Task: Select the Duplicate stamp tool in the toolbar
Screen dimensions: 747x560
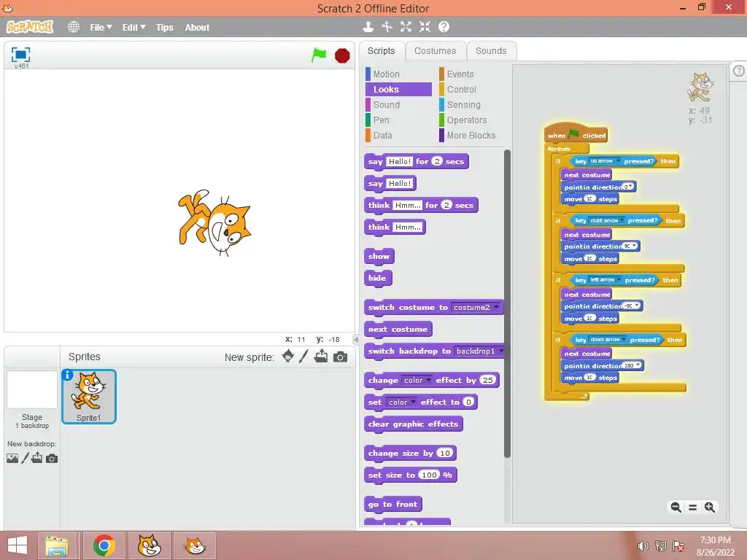Action: [368, 27]
